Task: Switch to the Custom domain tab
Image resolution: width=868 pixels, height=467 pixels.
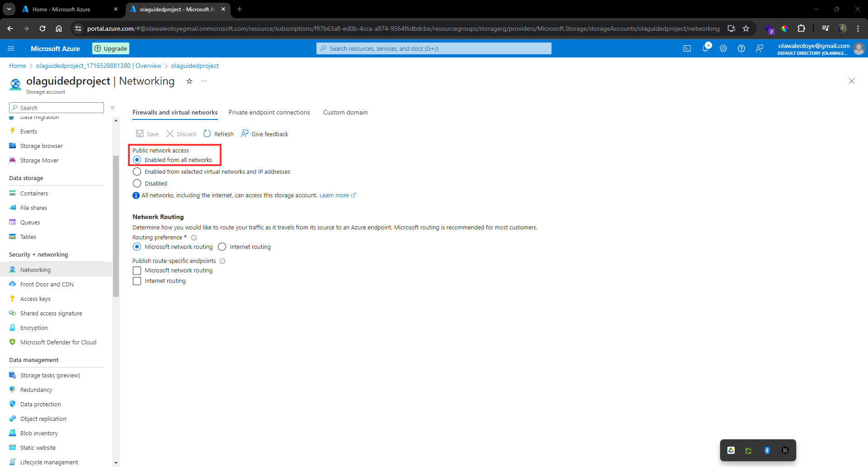Action: click(345, 112)
